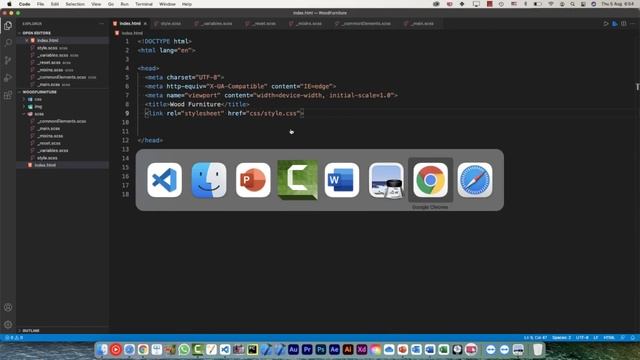The height and width of the screenshot is (360, 640).
Task: Switch to the _reset.scss tab
Action: (264, 24)
